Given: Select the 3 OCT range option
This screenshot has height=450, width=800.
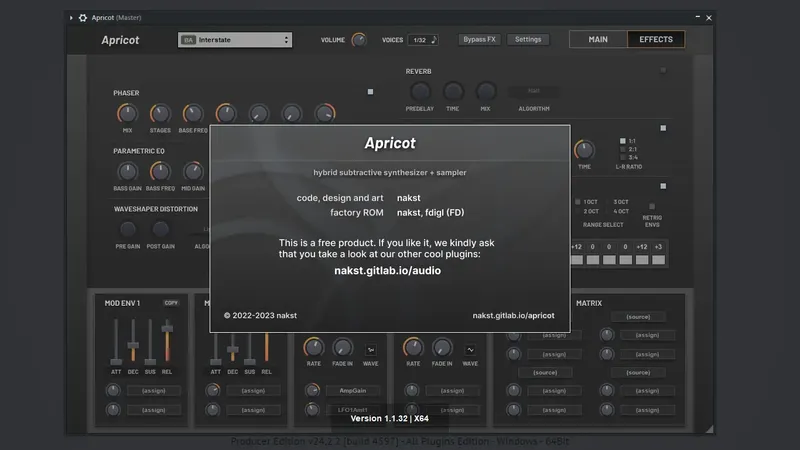Looking at the screenshot, I should (608, 202).
